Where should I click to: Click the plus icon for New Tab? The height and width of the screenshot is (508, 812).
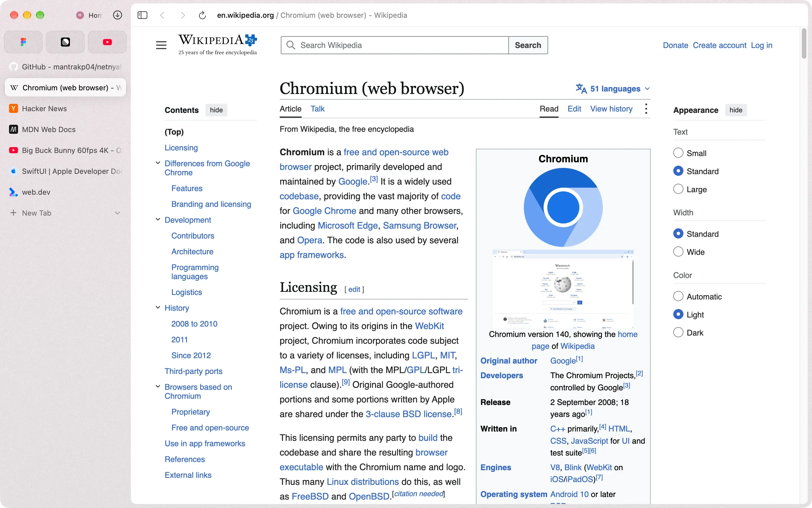coord(14,213)
